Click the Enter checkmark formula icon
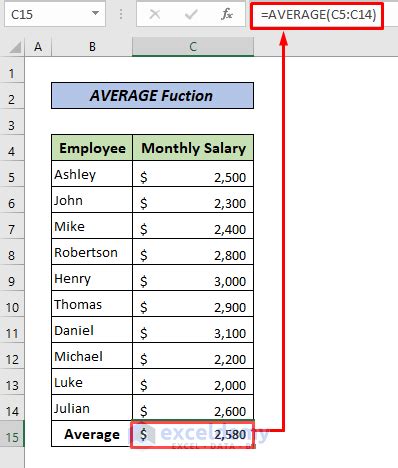 pyautogui.click(x=191, y=14)
